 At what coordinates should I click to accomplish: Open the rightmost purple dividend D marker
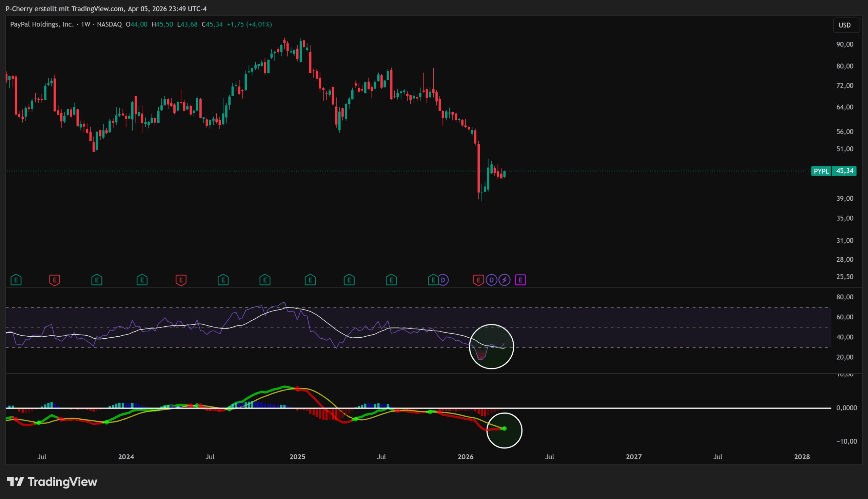[x=491, y=280]
